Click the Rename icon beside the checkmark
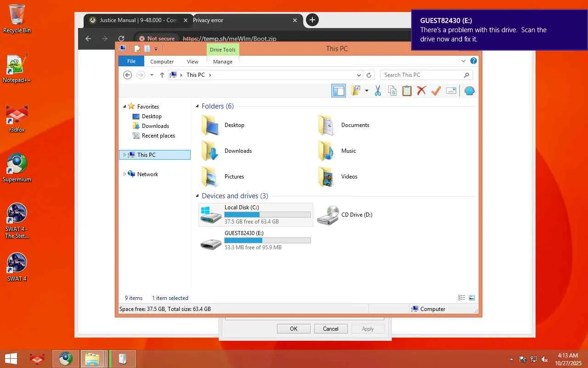Screen dimensions: 588x368 (451, 91)
